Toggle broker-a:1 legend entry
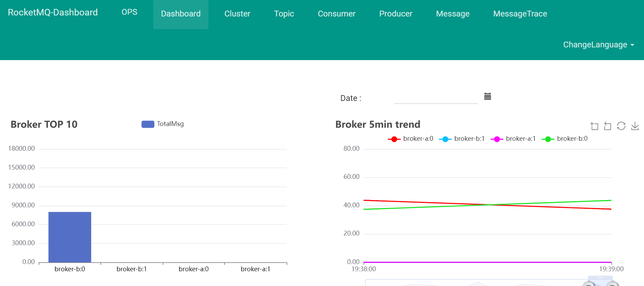644x286 pixels. point(513,139)
